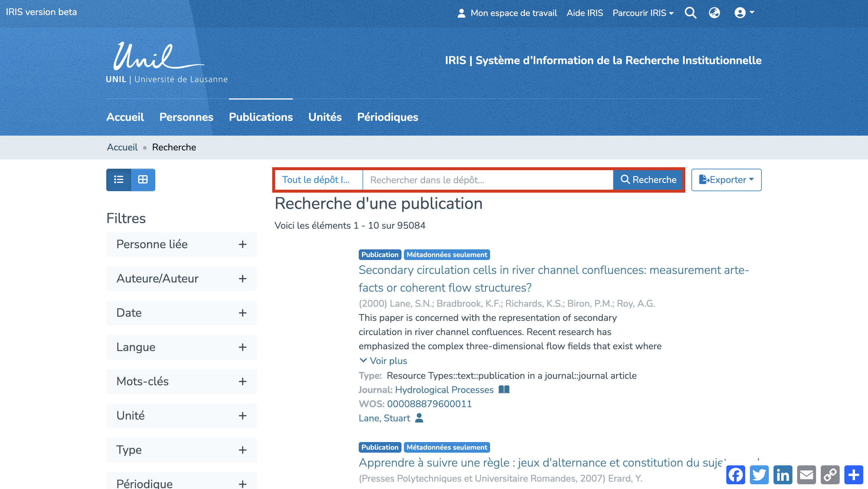The width and height of the screenshot is (868, 489).
Task: Click the person icon next to Lane, Stuart
Action: tap(419, 418)
